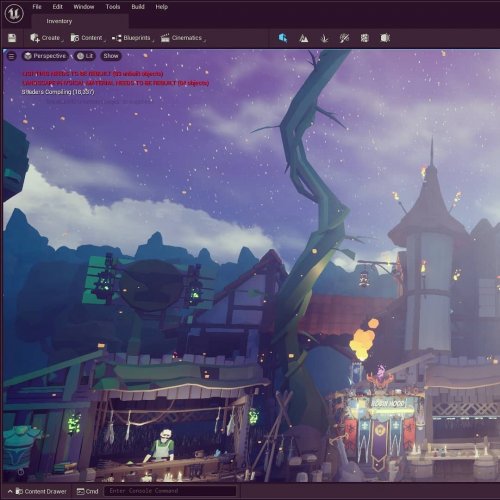Click the lighting needs rebuilt warning

point(93,74)
